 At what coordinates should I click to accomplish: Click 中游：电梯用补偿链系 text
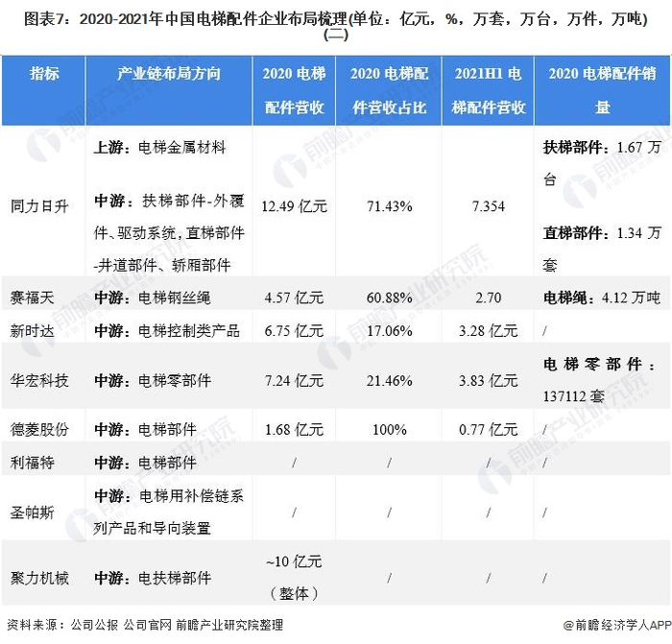click(x=169, y=496)
